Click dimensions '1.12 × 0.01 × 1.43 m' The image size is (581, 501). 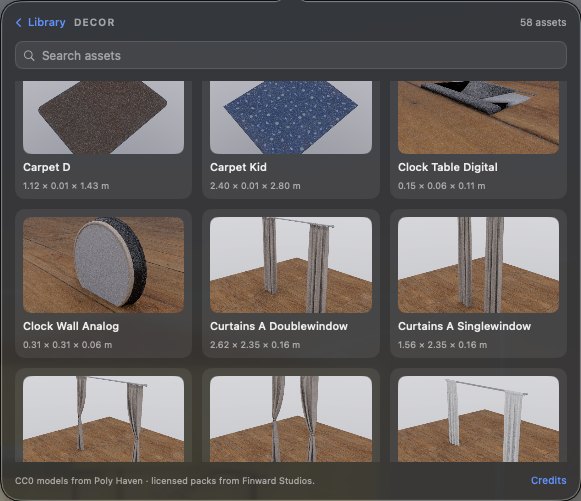(x=66, y=186)
